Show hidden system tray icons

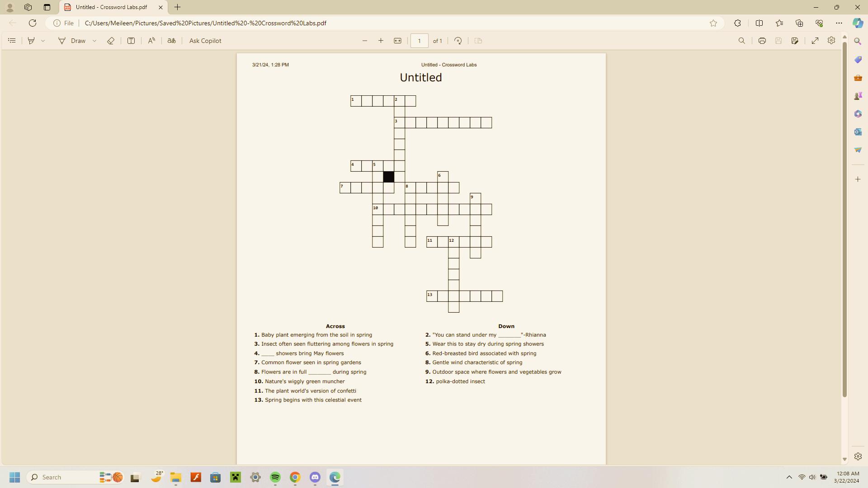click(789, 477)
